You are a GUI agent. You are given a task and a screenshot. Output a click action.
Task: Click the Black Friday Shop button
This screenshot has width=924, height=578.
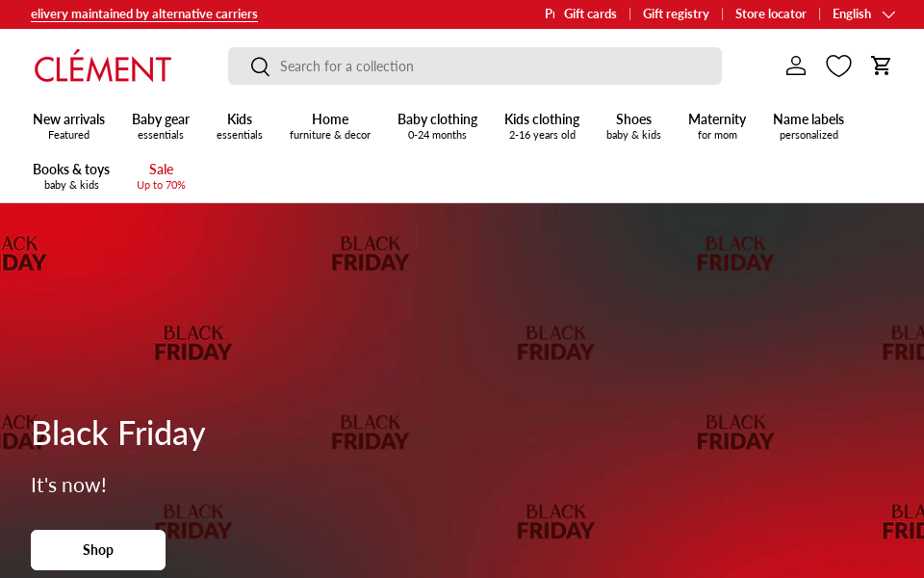click(x=98, y=550)
